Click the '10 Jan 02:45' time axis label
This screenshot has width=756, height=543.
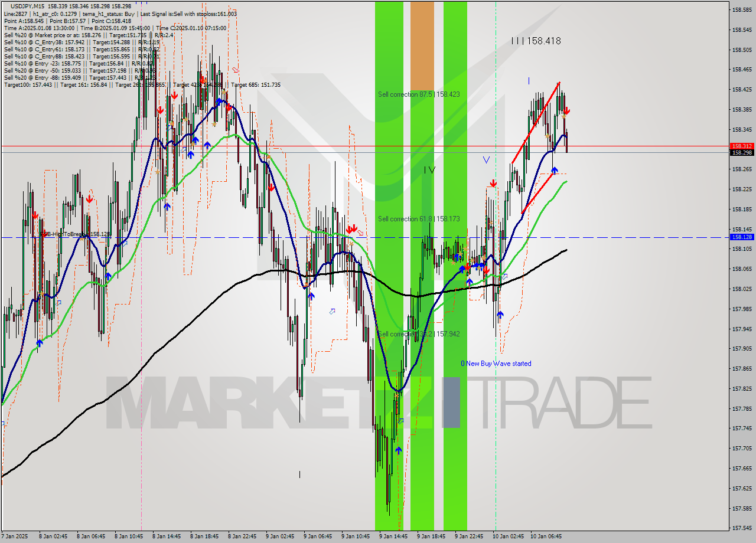(509, 537)
